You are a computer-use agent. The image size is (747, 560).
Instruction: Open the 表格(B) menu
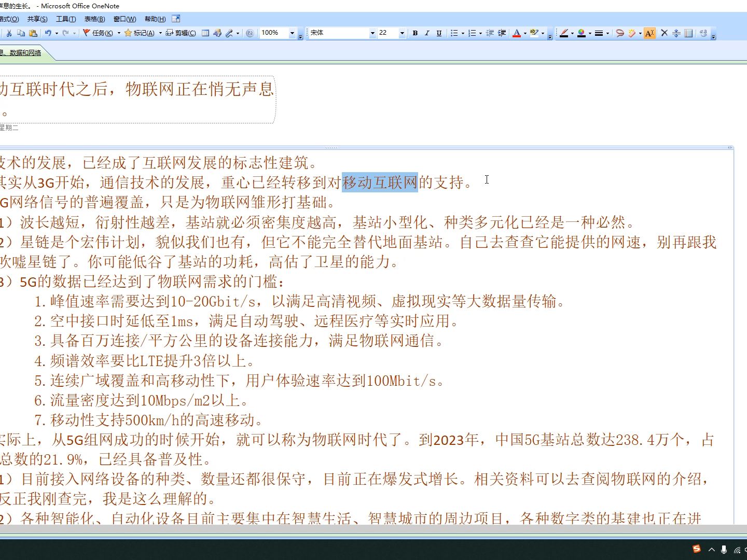pos(94,19)
